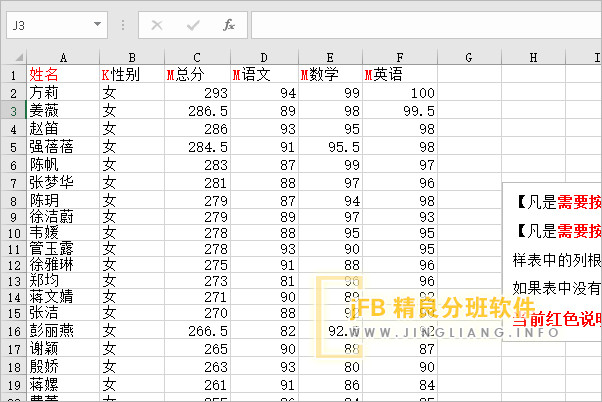
Task: Select the name cell 张梦华
Action: [63, 182]
